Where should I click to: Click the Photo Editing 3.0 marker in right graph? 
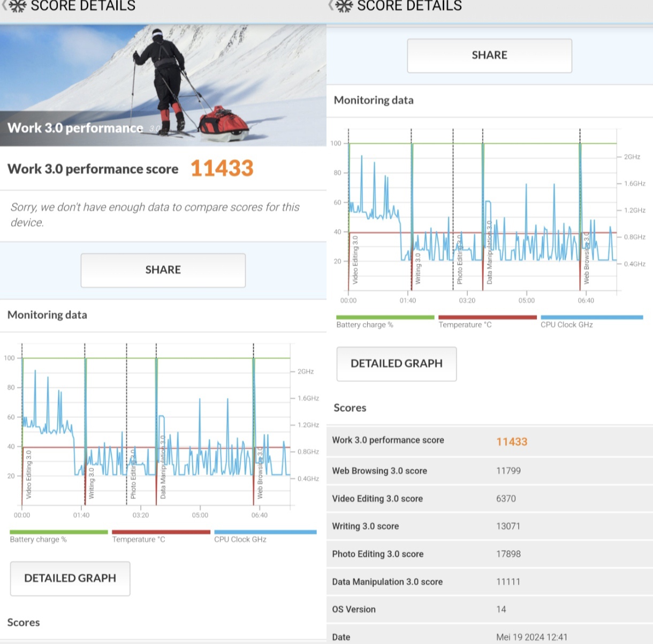[460, 259]
